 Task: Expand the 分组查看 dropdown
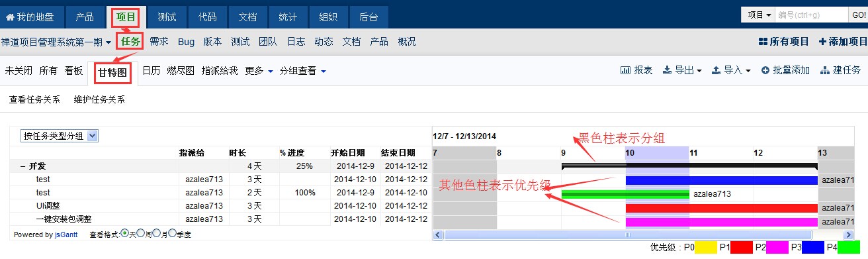(302, 70)
